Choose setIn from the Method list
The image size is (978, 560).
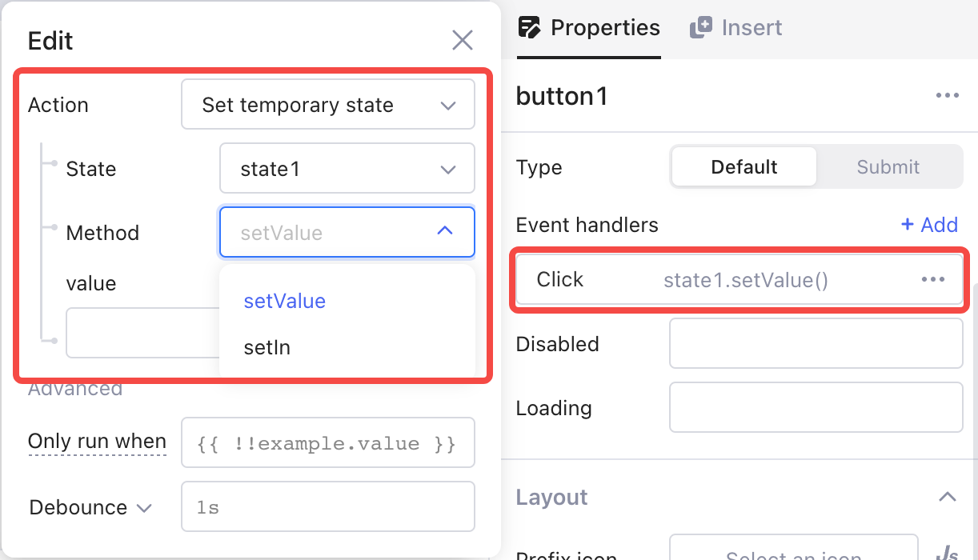pyautogui.click(x=267, y=348)
